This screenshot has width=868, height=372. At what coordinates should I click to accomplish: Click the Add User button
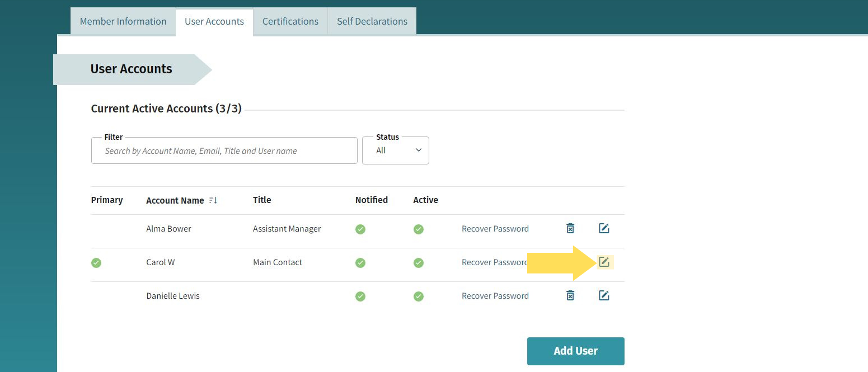(576, 351)
